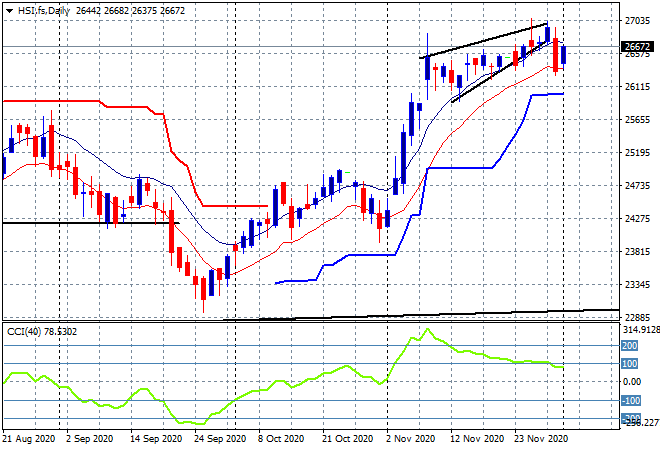Open the chart menu triangle beside HSI,fs,Daily
Screen dimensions: 660x450
(9, 11)
